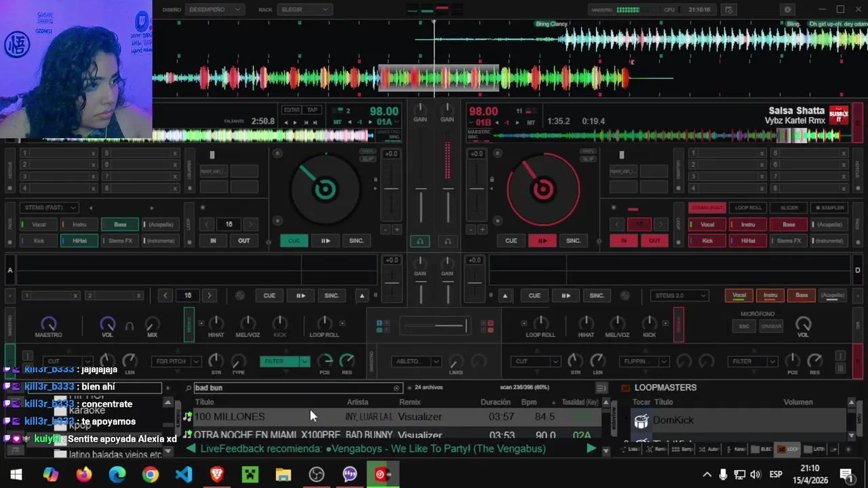The width and height of the screenshot is (868, 488).
Task: Open the left CUT effect dropdown
Action: click(x=68, y=361)
